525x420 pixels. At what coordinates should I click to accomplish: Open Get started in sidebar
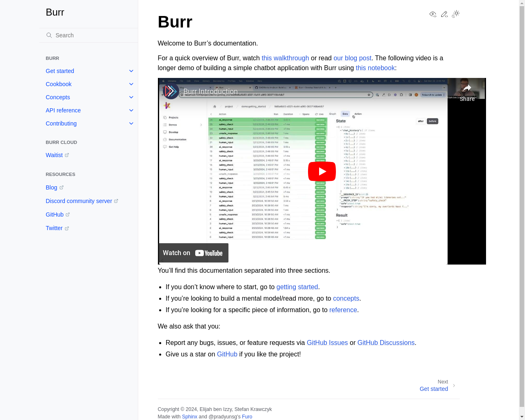60,71
